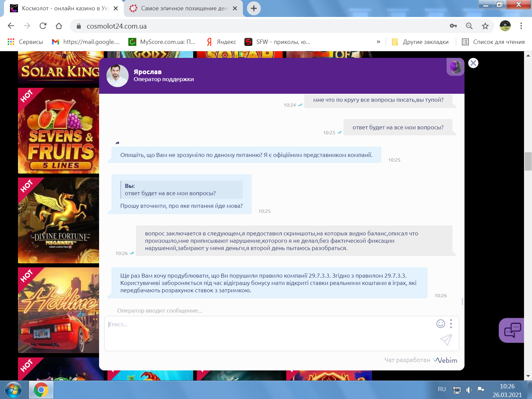
Task: Click the share arrow above operator message
Action: tap(117, 143)
